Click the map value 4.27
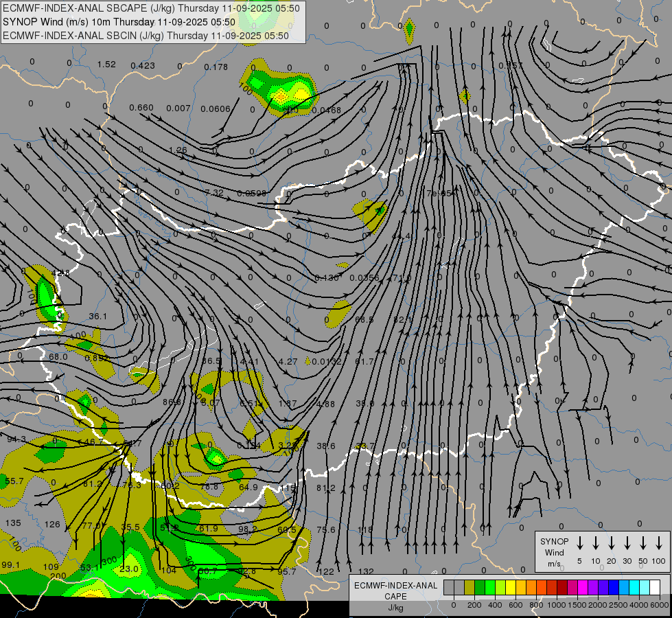This screenshot has width=672, height=618. [x=288, y=362]
